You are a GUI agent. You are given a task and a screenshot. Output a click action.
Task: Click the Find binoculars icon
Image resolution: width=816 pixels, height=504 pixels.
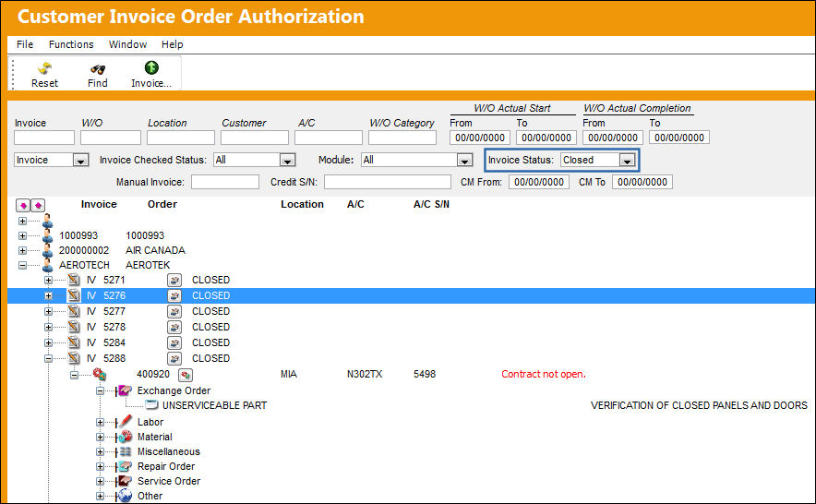[97, 68]
